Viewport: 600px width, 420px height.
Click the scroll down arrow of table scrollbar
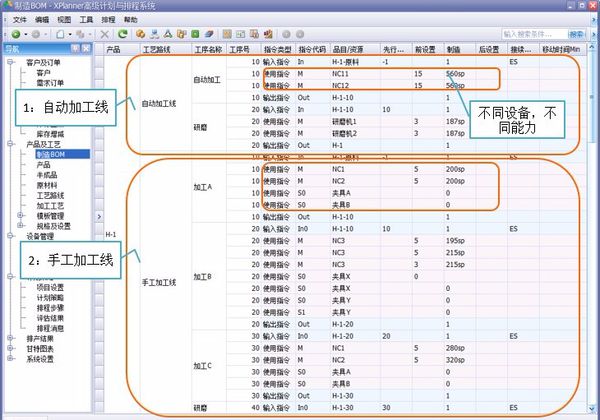coord(592,408)
